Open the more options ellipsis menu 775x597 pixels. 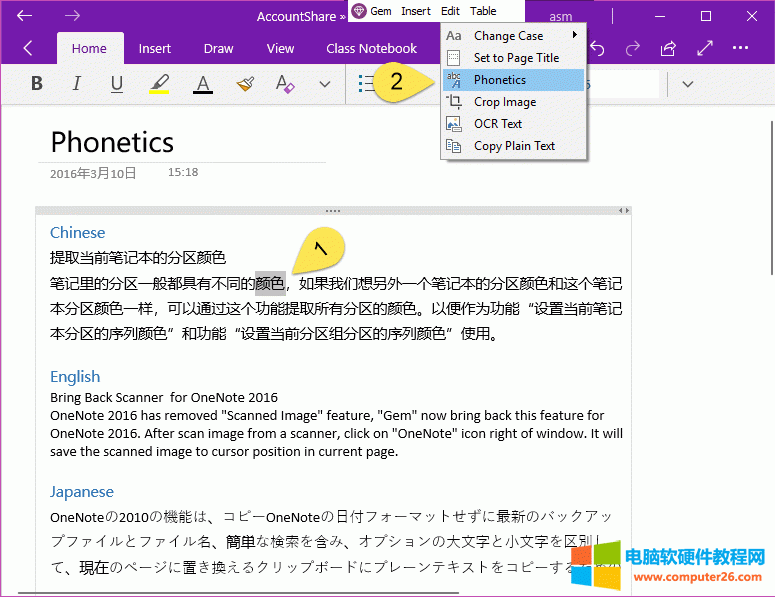pyautogui.click(x=740, y=48)
